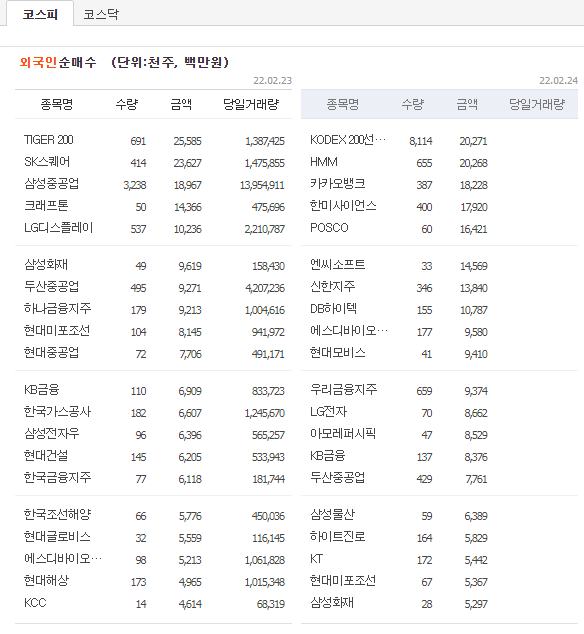Click 에스디바이오… in the 22.02.23 list

coord(63,558)
